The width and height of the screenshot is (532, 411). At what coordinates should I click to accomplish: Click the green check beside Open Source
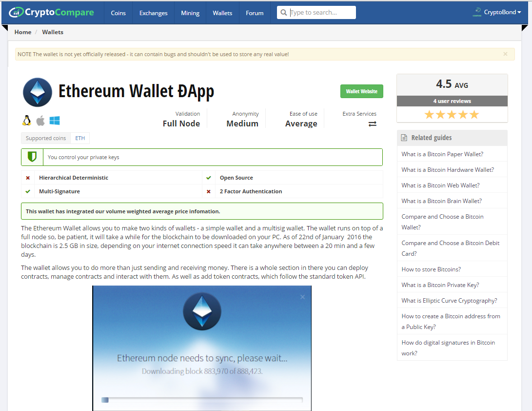click(209, 178)
